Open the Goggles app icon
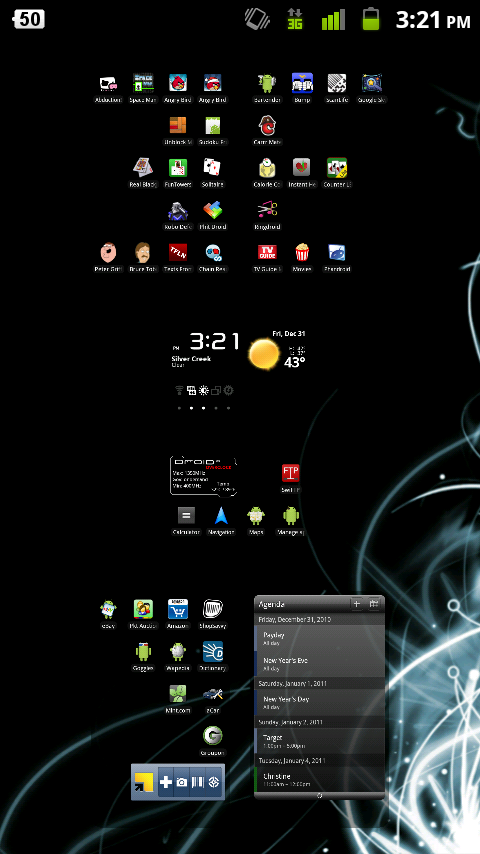 (x=143, y=651)
